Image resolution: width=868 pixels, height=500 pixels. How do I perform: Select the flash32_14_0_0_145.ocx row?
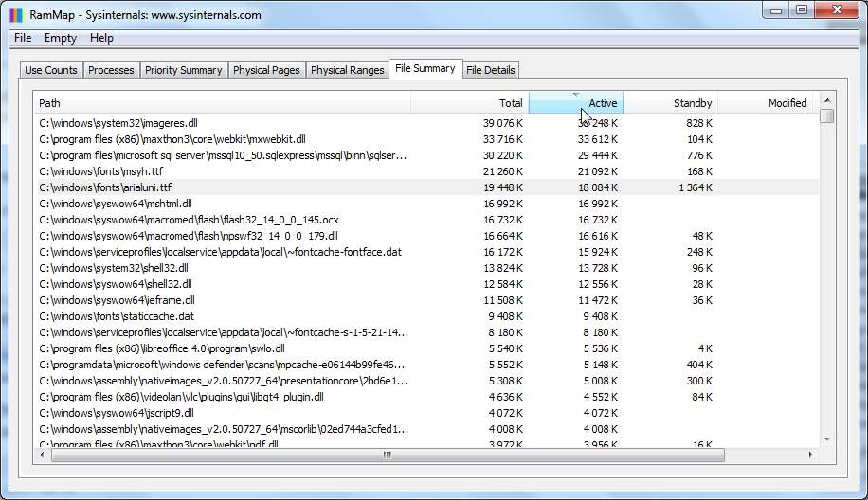coord(426,220)
